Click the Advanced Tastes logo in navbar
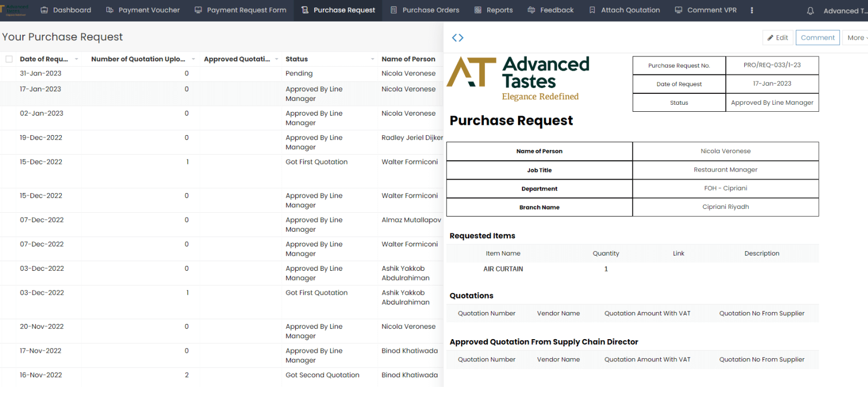The image size is (868, 413). click(x=15, y=10)
